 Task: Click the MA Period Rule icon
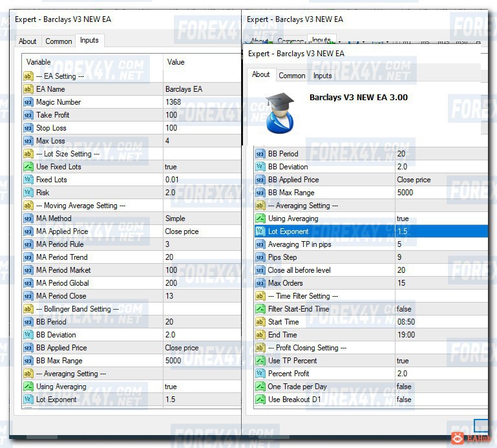tap(28, 244)
